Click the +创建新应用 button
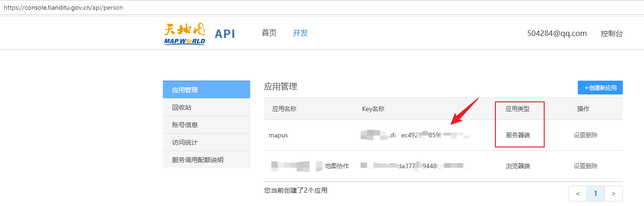644x206 pixels. pyautogui.click(x=600, y=88)
